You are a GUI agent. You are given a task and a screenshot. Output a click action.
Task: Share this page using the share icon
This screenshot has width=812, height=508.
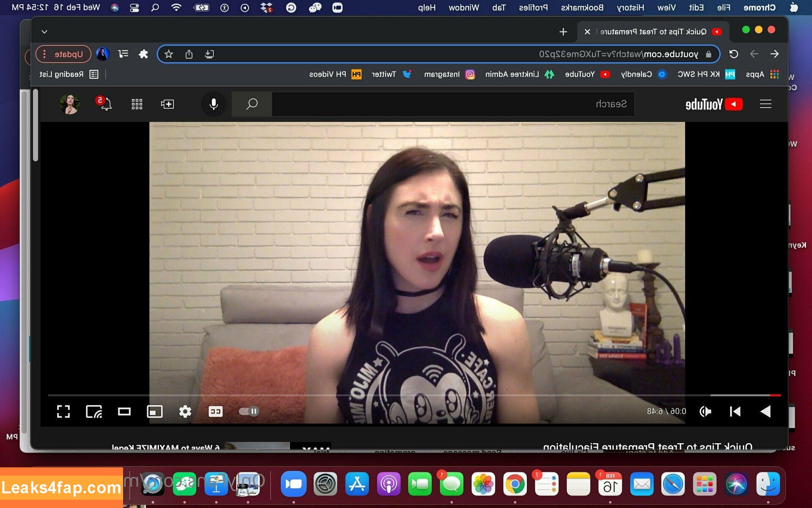pos(189,54)
